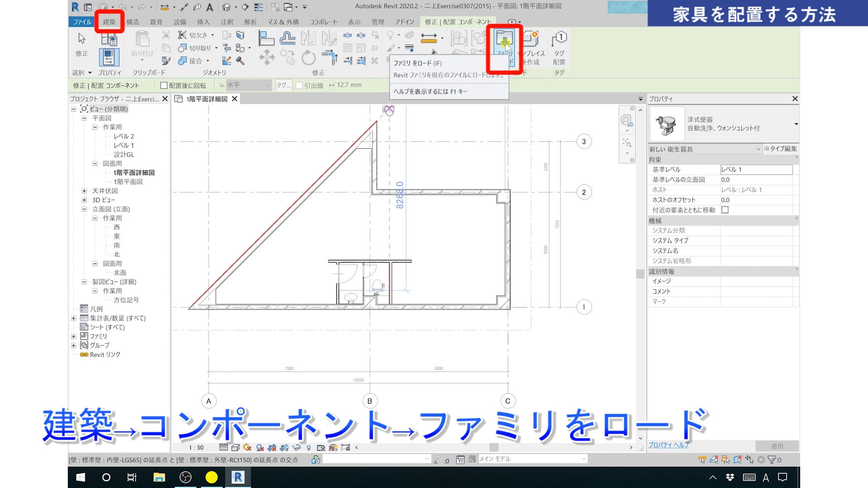Click the Join geometry (接合) icon
This screenshot has width=868, height=488.
(183, 61)
